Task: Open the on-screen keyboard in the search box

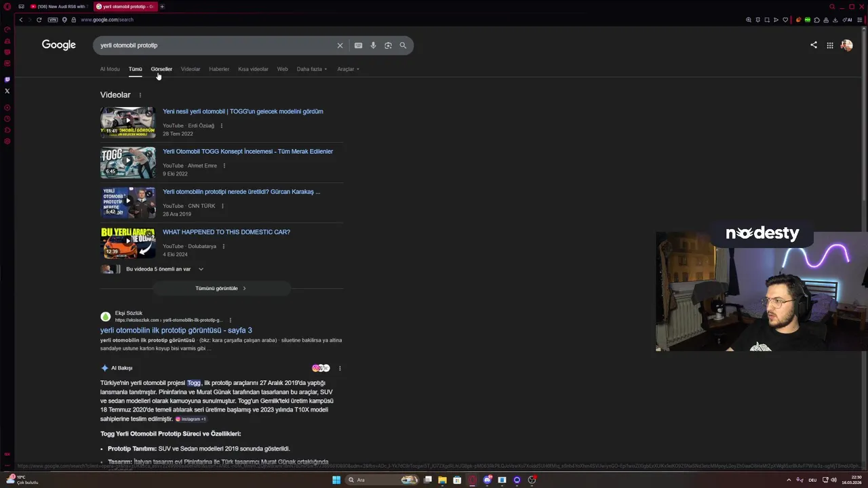Action: pyautogui.click(x=358, y=45)
